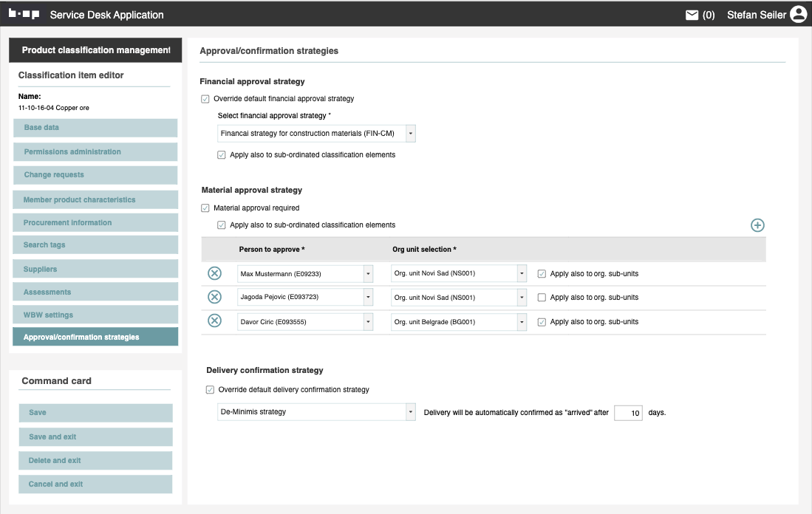Toggle override default financial approval strategy
The image size is (812, 514).
point(205,99)
